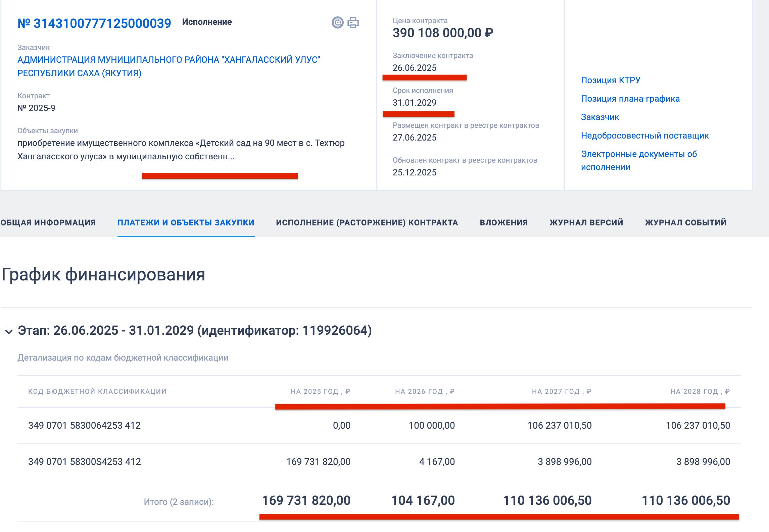Open ЖУРНАЛ СОБЫТИЙ tab
Image resolution: width=769 pixels, height=532 pixels.
click(x=685, y=222)
